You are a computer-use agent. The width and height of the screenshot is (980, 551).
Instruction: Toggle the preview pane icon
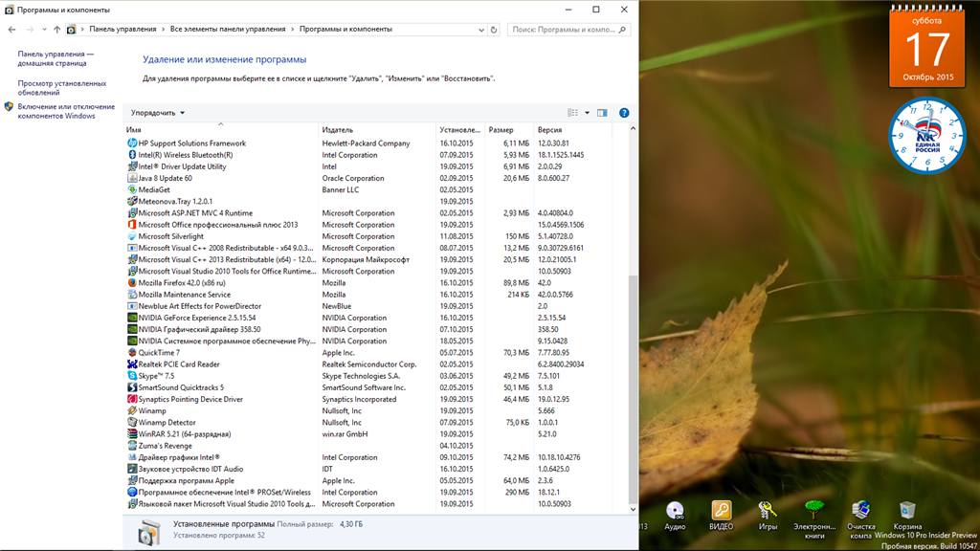coord(602,113)
